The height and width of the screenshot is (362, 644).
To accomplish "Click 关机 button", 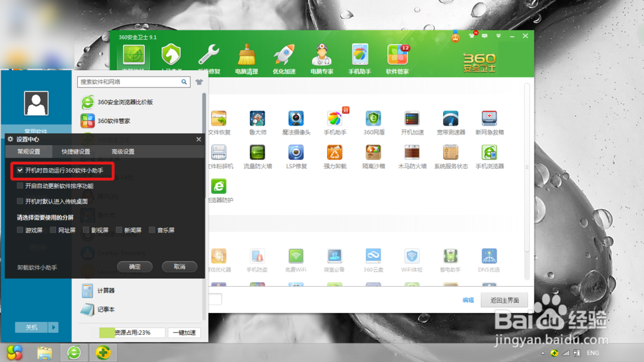I will pyautogui.click(x=32, y=327).
